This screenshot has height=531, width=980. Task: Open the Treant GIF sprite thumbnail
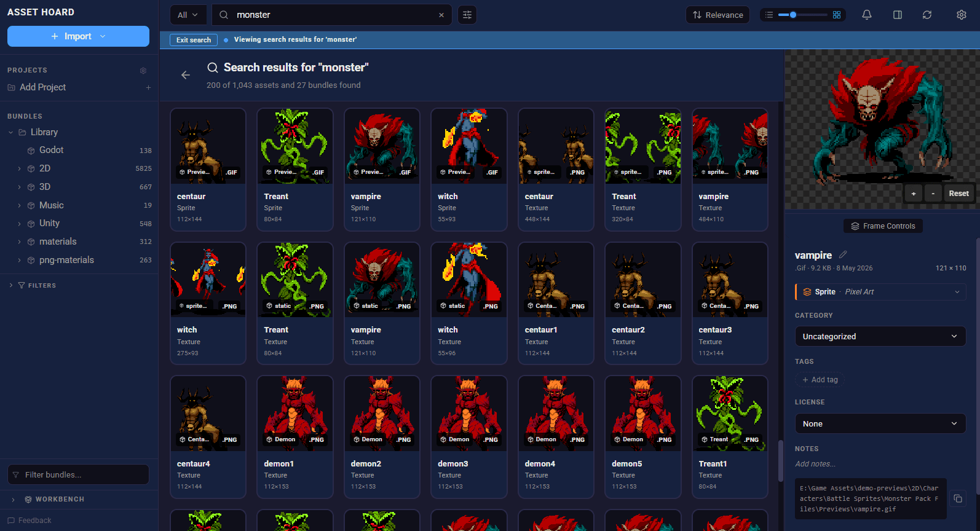click(295, 146)
